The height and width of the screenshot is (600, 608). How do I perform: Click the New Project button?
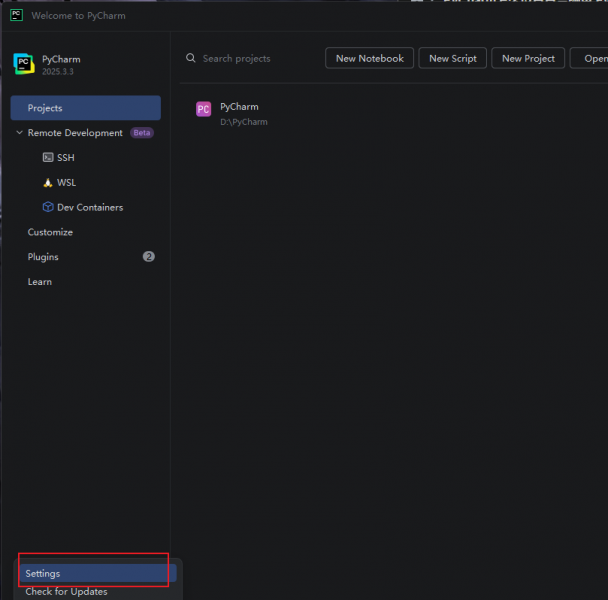tap(528, 58)
